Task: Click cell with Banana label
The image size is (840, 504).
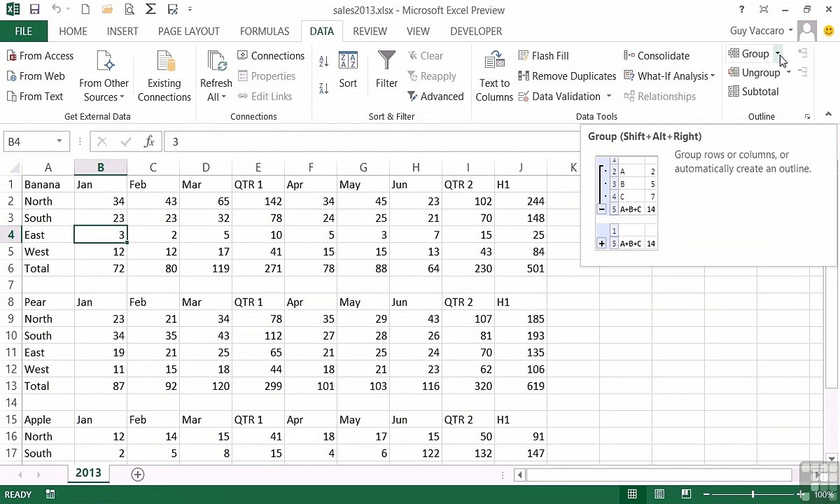Action: click(48, 184)
